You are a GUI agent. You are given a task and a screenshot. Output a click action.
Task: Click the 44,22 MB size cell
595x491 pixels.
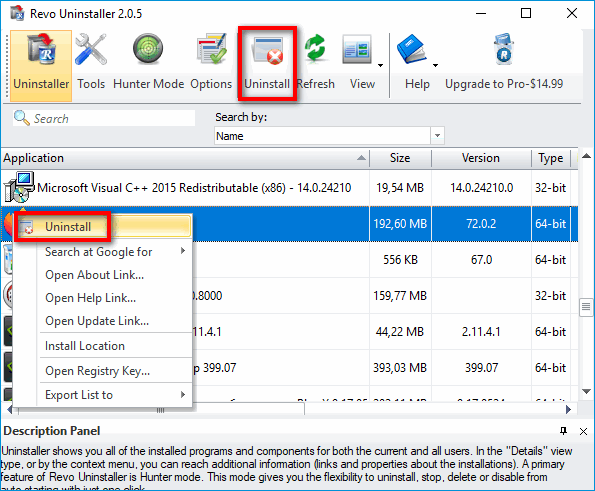(x=400, y=332)
